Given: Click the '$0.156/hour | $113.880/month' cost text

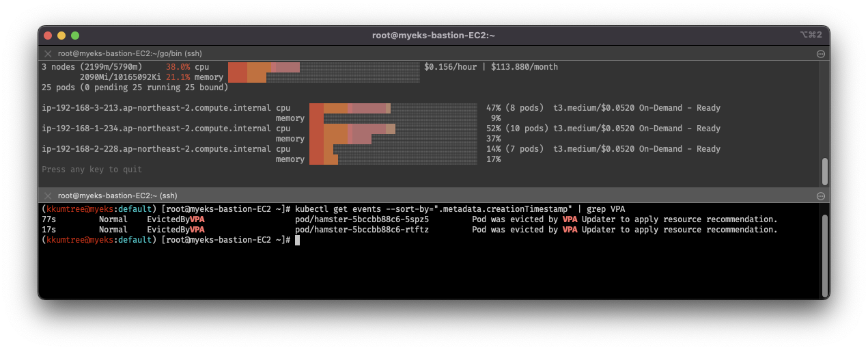Looking at the screenshot, I should coord(491,67).
